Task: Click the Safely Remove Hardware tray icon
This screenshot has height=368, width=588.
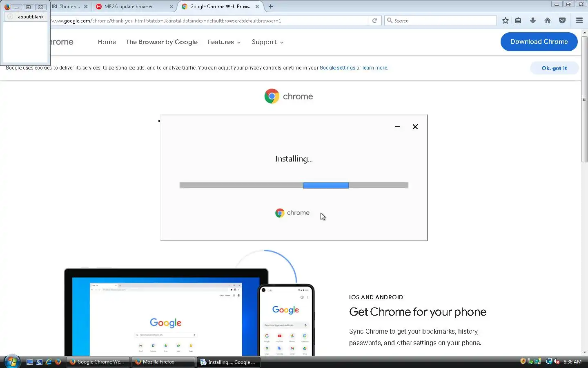Action: click(530, 361)
